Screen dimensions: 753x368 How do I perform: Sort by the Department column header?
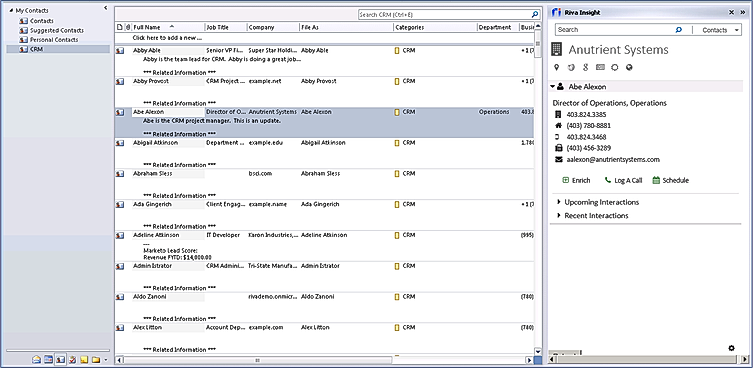coord(498,27)
